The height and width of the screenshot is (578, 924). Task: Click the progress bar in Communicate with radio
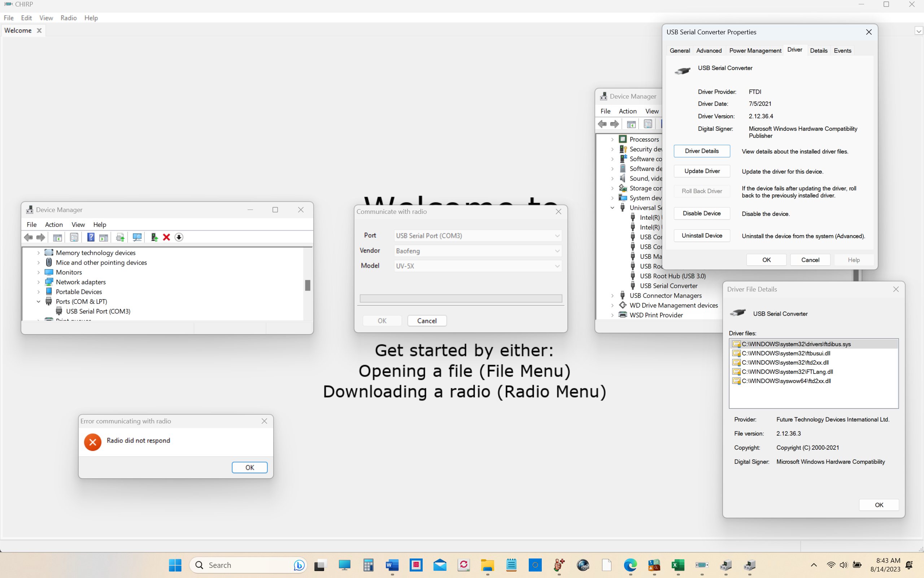pyautogui.click(x=461, y=298)
